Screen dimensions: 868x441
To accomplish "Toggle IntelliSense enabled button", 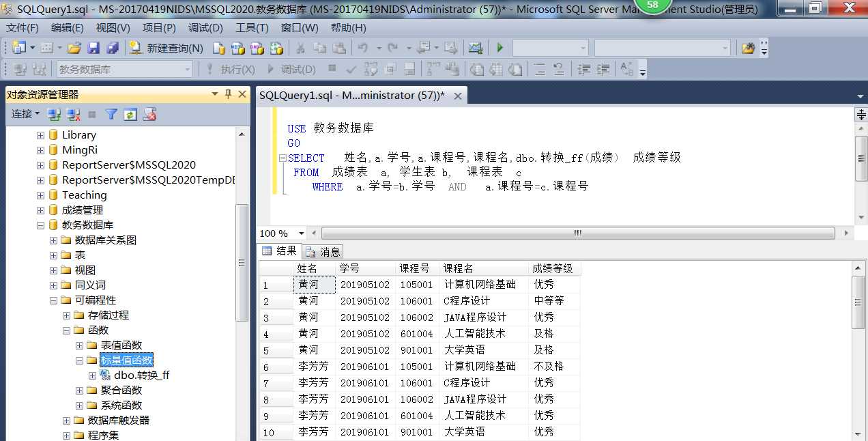I will (409, 69).
